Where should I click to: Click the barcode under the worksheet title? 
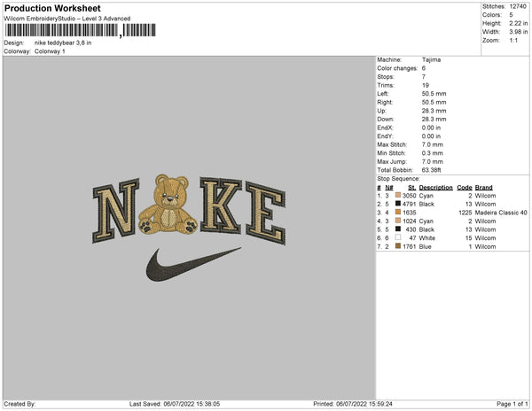81,30
